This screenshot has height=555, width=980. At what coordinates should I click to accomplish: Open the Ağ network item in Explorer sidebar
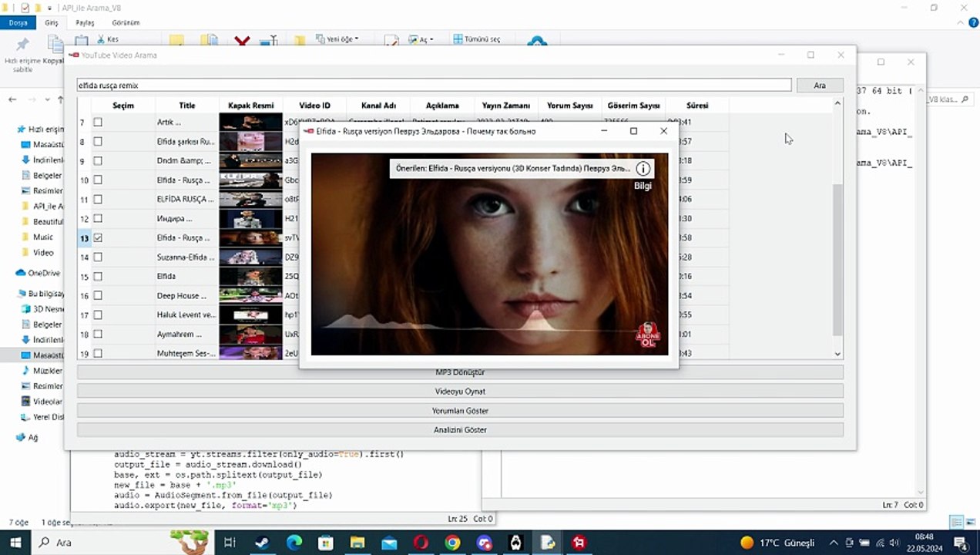(26, 437)
